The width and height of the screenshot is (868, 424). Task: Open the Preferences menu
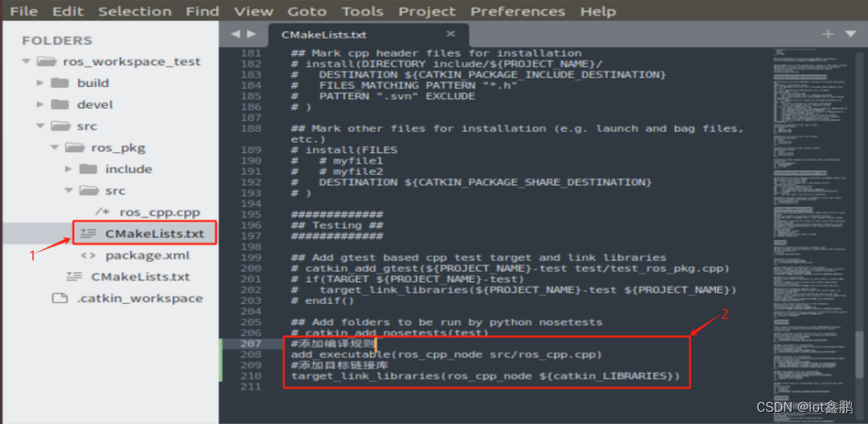click(518, 11)
